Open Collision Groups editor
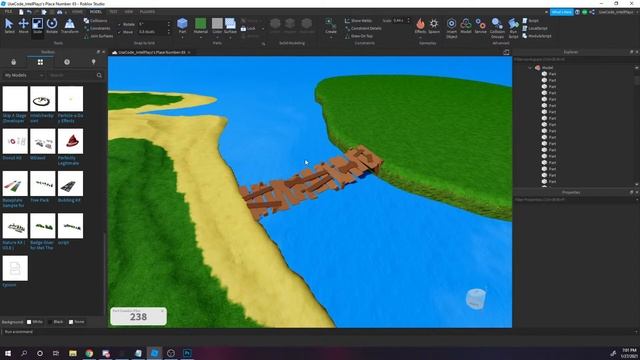 point(497,28)
